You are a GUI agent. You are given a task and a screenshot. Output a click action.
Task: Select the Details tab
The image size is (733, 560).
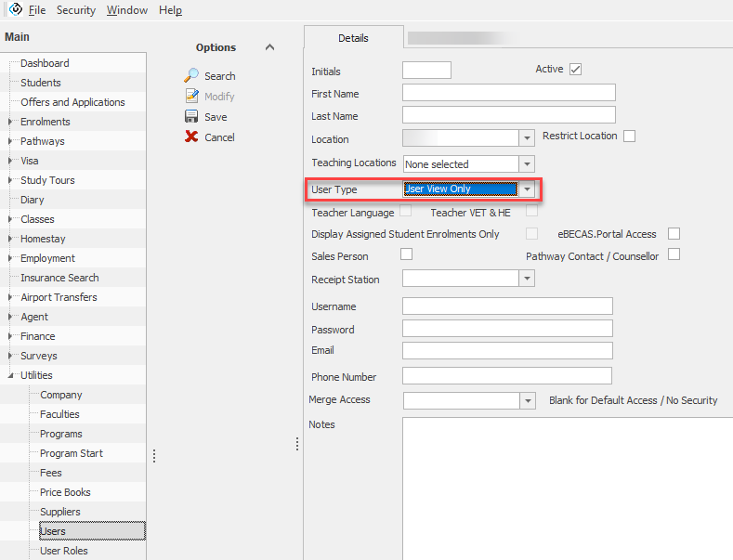(x=353, y=38)
